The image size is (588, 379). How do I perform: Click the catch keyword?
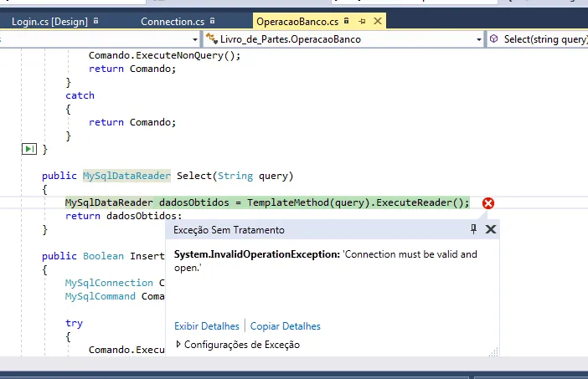point(80,95)
